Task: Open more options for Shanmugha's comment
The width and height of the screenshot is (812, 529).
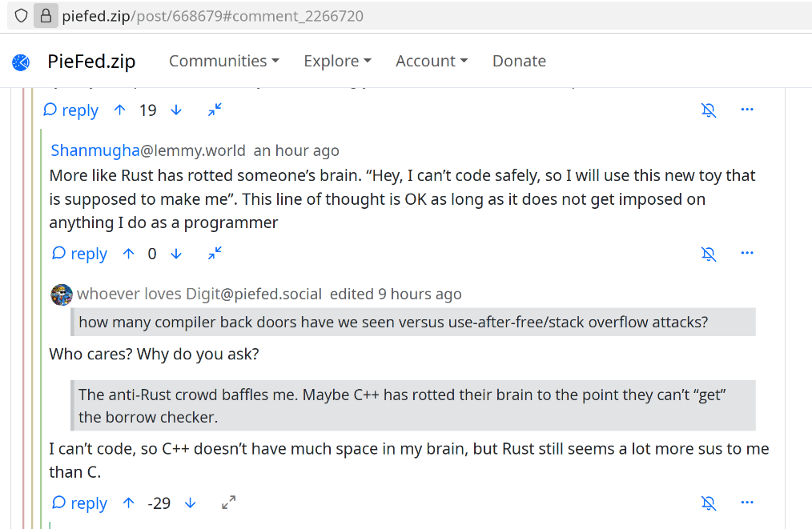Action: [x=747, y=253]
